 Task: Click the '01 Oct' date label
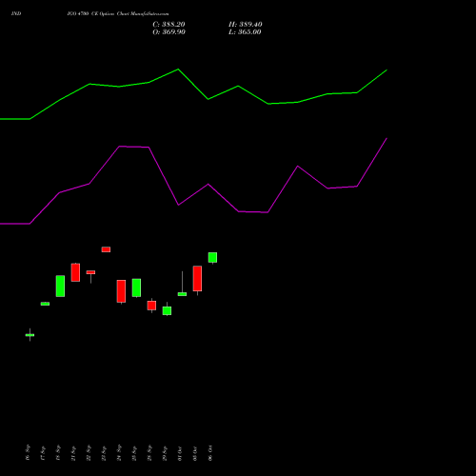tap(180, 453)
